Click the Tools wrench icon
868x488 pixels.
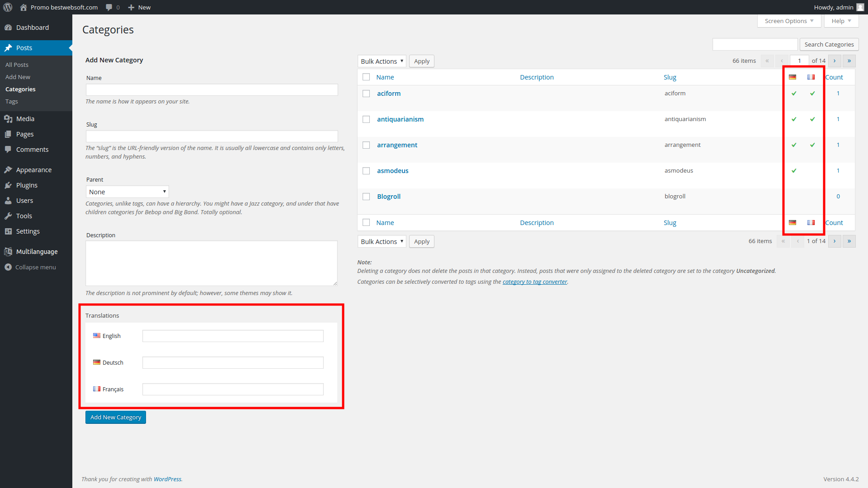click(8, 216)
